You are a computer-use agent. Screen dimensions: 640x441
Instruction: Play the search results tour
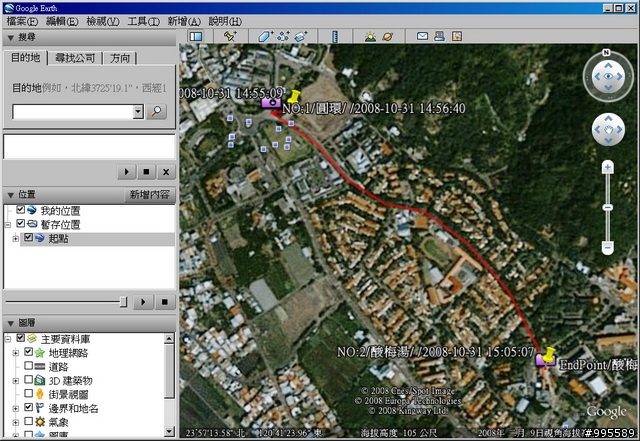coord(127,172)
